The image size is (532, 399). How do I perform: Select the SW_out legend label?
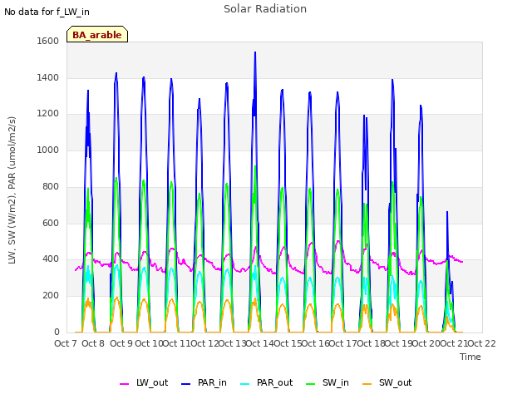click(x=396, y=383)
